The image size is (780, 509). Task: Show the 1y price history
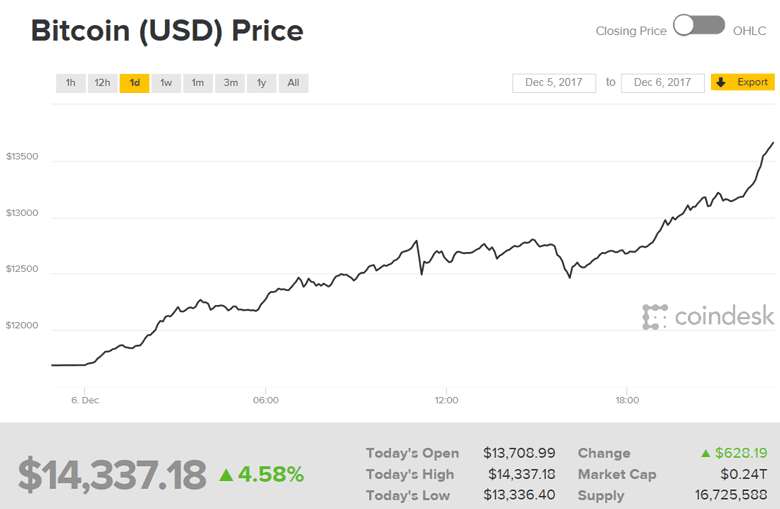point(262,83)
